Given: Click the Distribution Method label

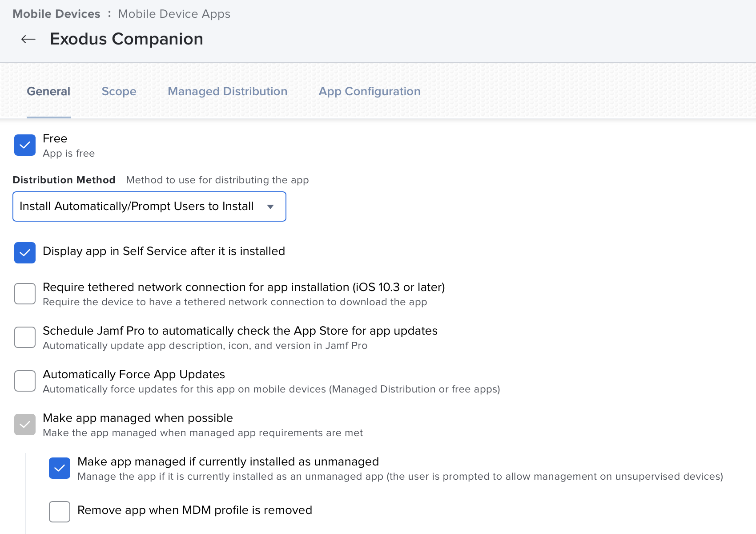Looking at the screenshot, I should (x=64, y=180).
